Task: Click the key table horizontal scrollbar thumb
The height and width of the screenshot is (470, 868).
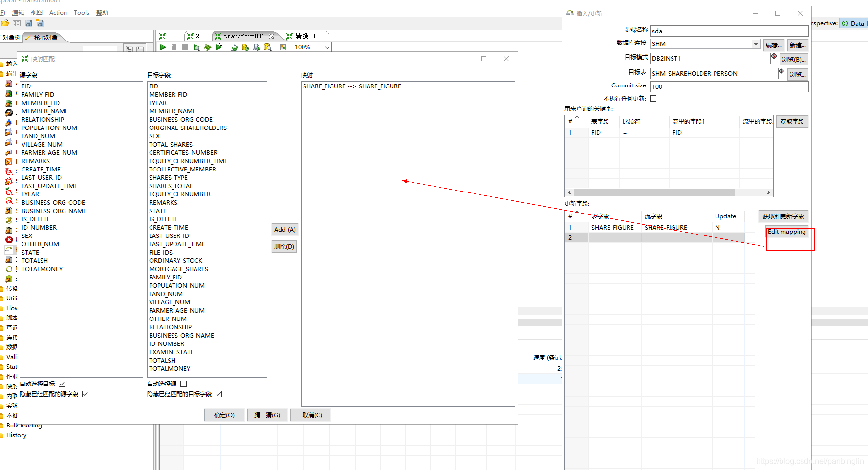Action: click(x=654, y=192)
